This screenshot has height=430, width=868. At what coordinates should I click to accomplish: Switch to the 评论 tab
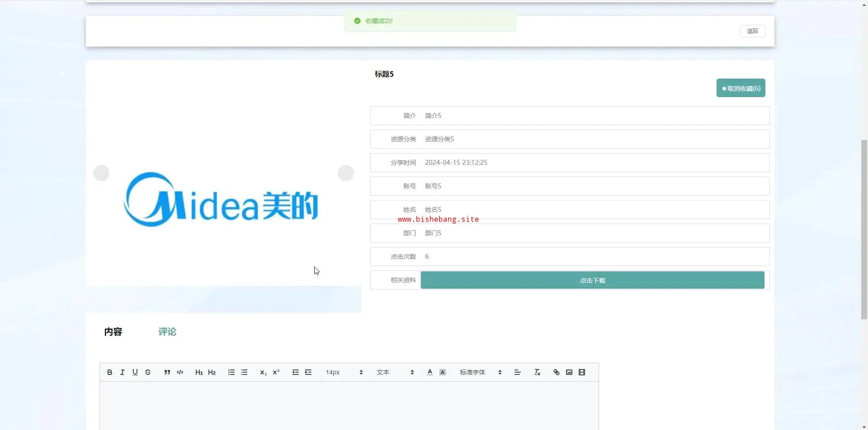167,332
